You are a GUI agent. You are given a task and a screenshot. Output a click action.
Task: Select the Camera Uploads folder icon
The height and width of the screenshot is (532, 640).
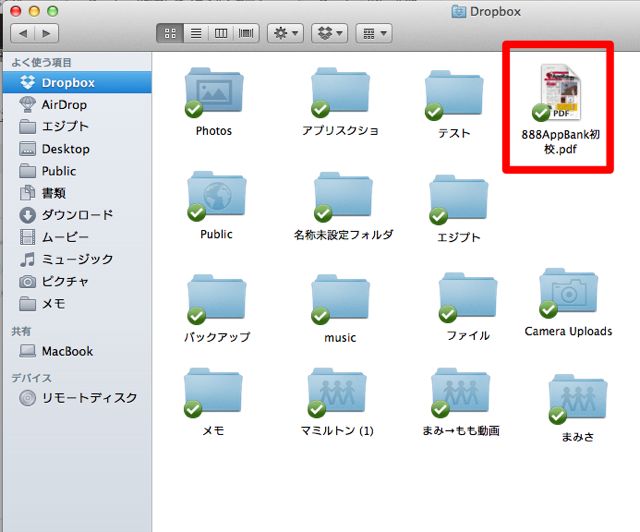point(568,292)
